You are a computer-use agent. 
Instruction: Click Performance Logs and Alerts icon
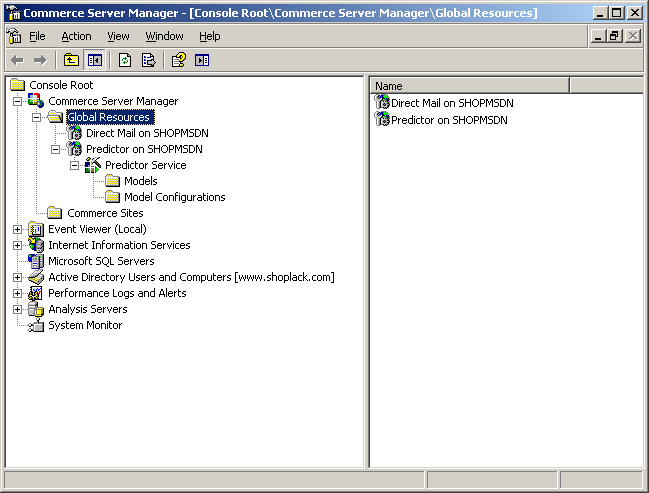(36, 293)
